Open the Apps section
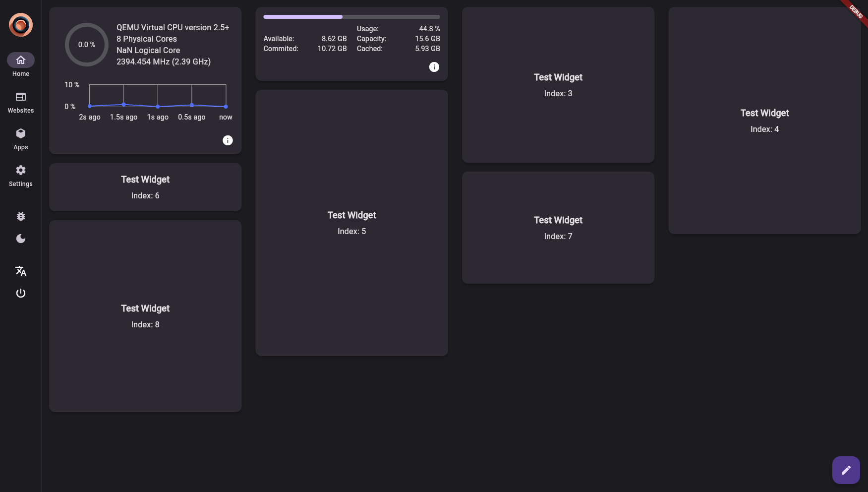This screenshot has height=492, width=868. pyautogui.click(x=21, y=139)
